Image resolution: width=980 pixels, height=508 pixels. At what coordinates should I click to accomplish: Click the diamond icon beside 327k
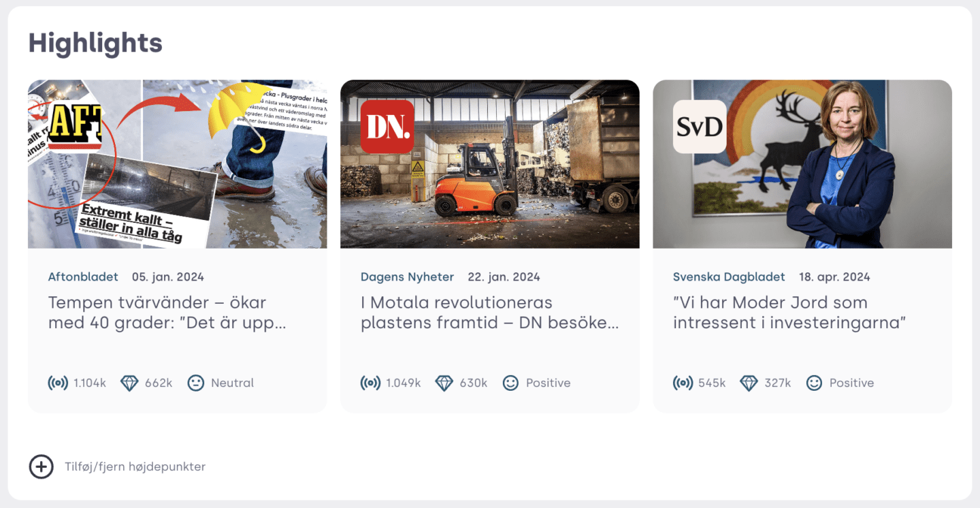click(x=749, y=383)
